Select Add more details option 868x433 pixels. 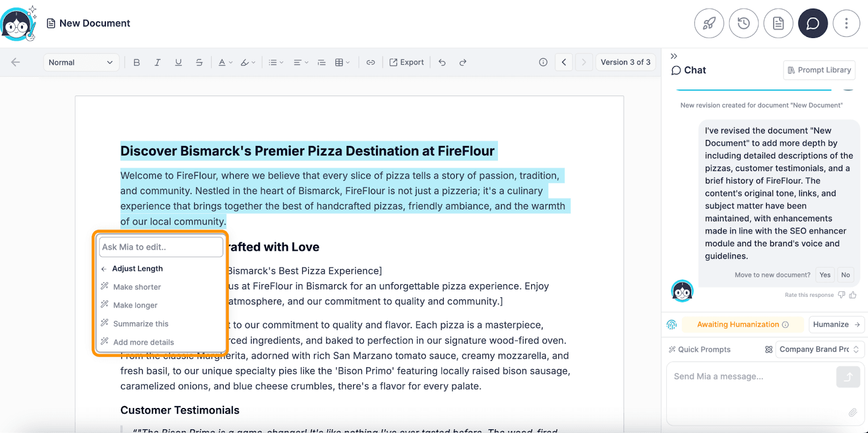143,342
